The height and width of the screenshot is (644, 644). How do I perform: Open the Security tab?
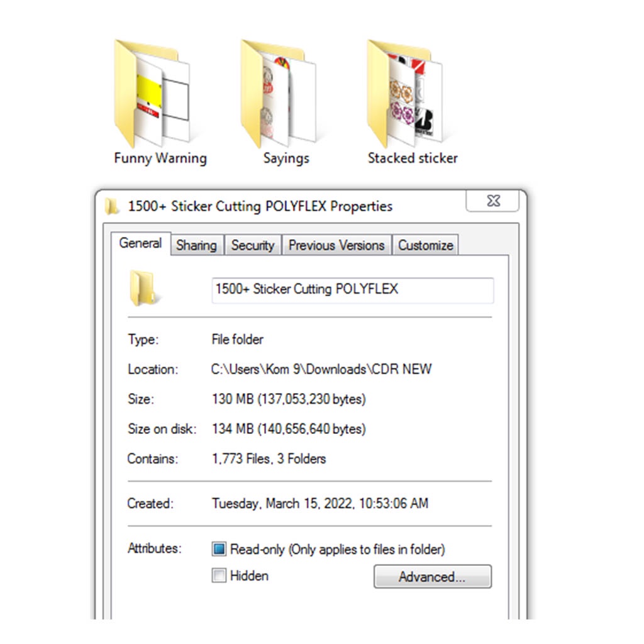253,245
